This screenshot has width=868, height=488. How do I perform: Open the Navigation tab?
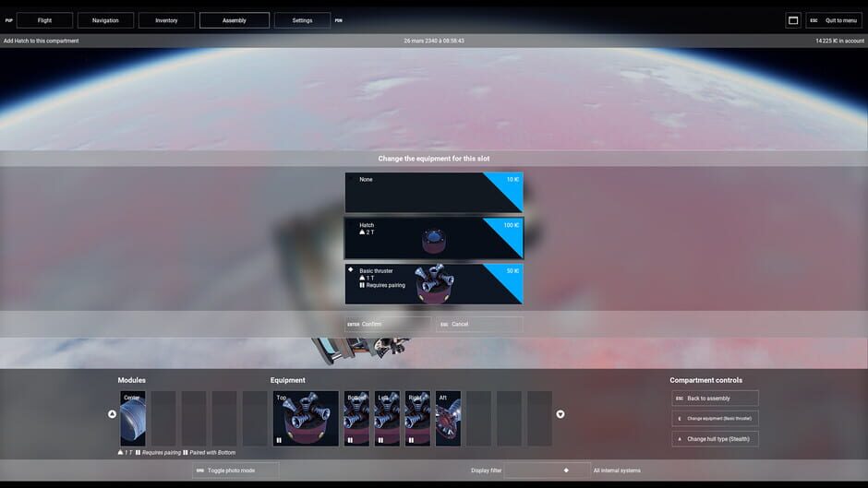[105, 20]
